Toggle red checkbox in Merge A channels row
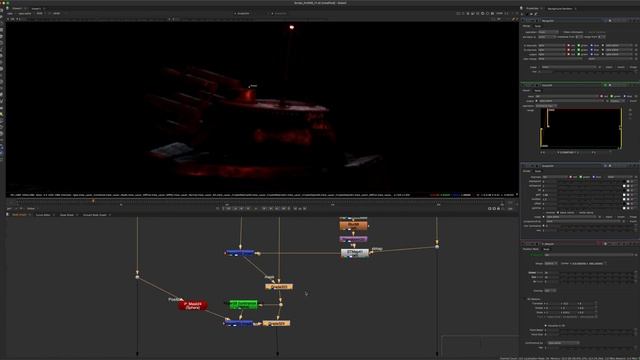The height and width of the screenshot is (360, 640). [x=569, y=45]
